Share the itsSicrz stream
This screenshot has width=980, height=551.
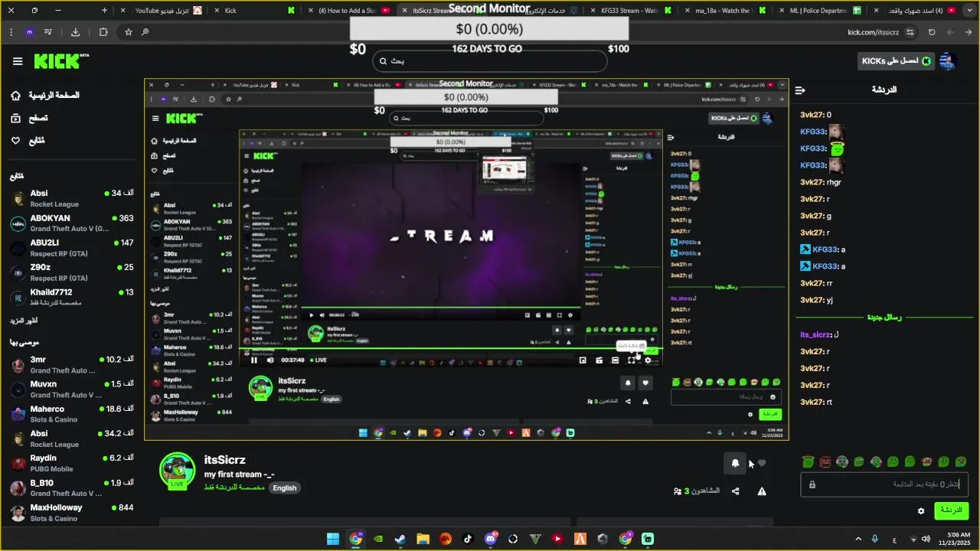pyautogui.click(x=736, y=491)
